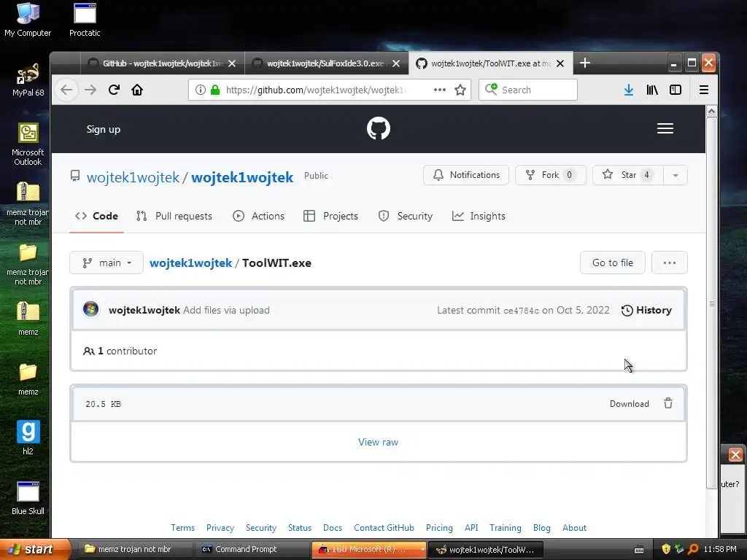Open a new tab with the plus button
This screenshot has height=560, width=747.
point(585,63)
